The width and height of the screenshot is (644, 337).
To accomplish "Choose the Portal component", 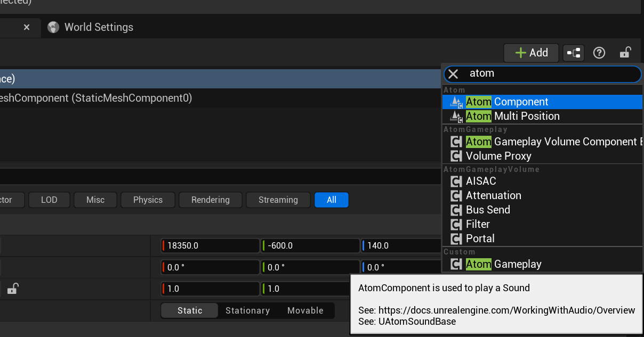I will point(542,239).
